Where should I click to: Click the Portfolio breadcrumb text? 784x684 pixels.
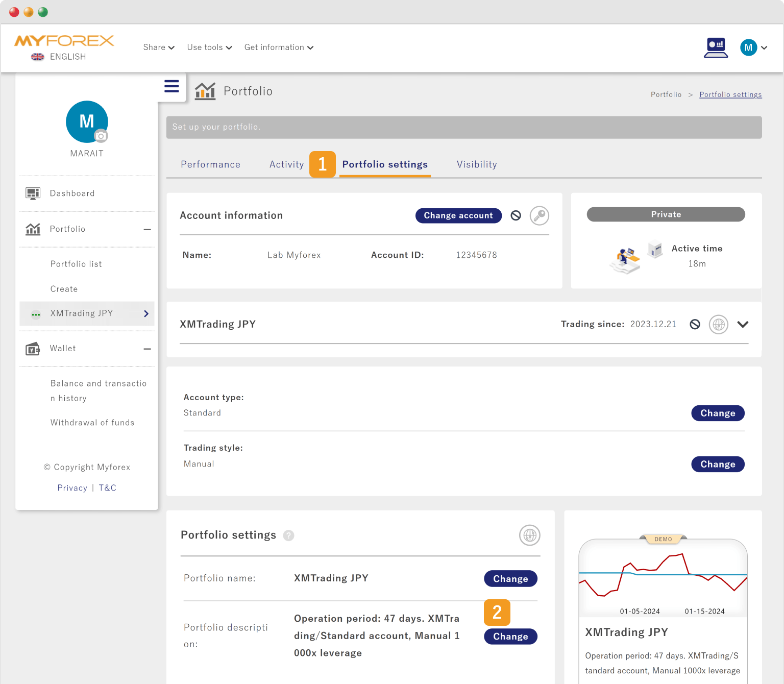pos(666,94)
